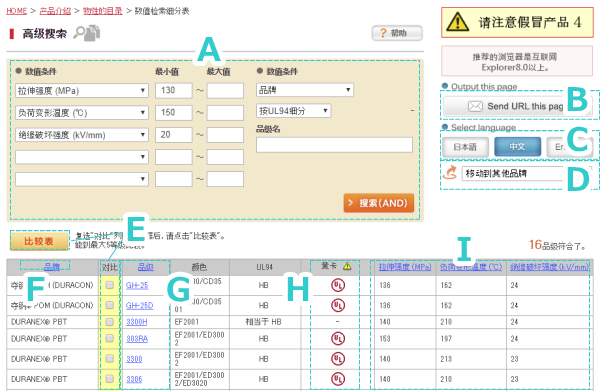Image resolution: width=600 pixels, height=391 pixels.
Task: Click the orange arrow move-to-brand icon
Action: click(x=450, y=173)
